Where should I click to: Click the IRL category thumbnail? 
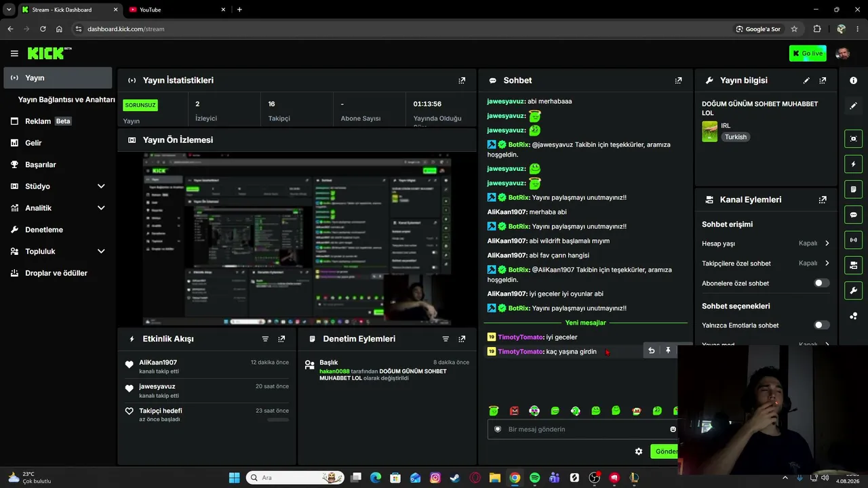click(709, 131)
